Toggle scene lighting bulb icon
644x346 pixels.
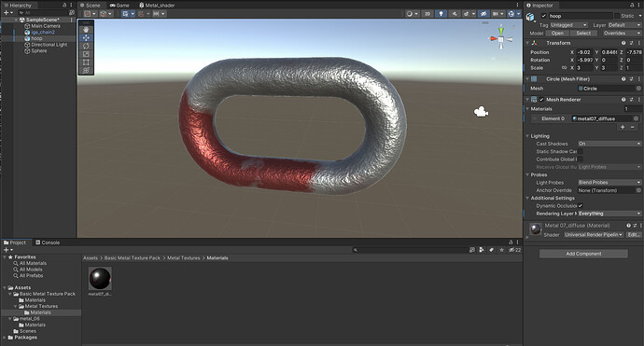pos(441,14)
